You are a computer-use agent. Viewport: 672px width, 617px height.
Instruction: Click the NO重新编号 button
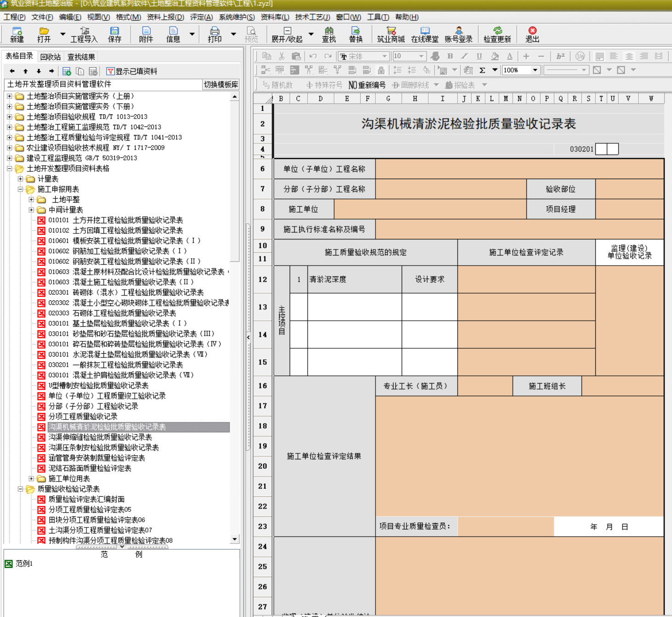(x=367, y=85)
